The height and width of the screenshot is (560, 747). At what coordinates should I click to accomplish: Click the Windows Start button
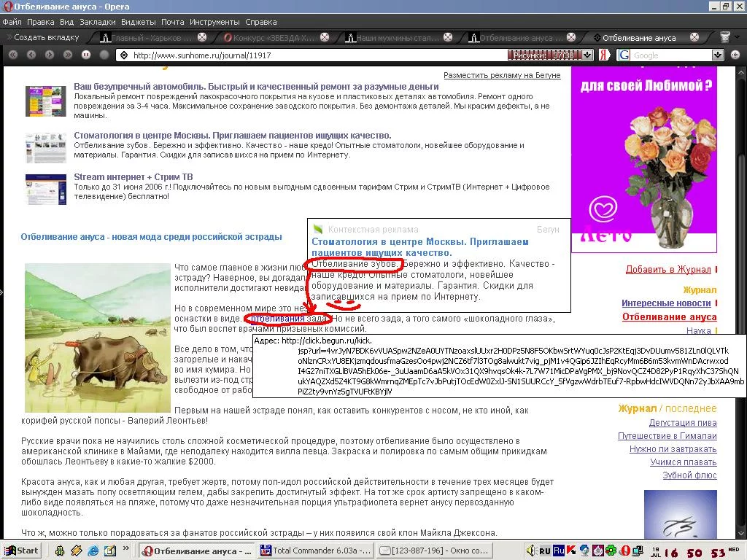tap(21, 551)
